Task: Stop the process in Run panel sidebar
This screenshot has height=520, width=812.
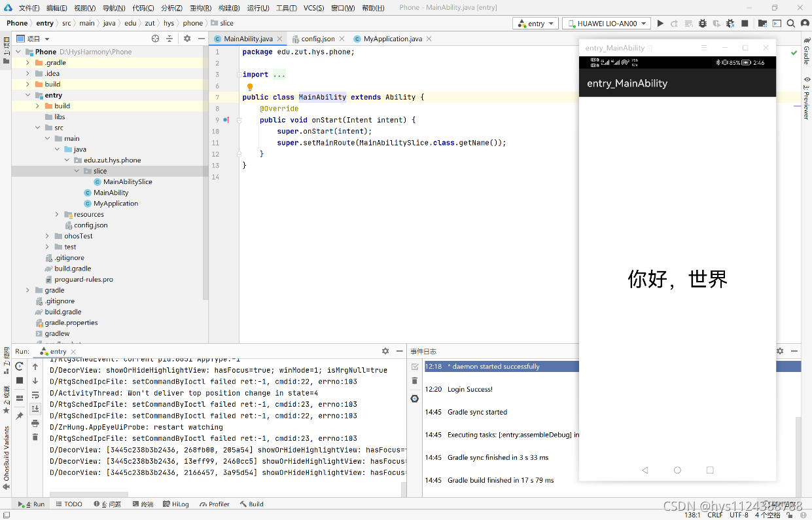Action: (x=20, y=381)
